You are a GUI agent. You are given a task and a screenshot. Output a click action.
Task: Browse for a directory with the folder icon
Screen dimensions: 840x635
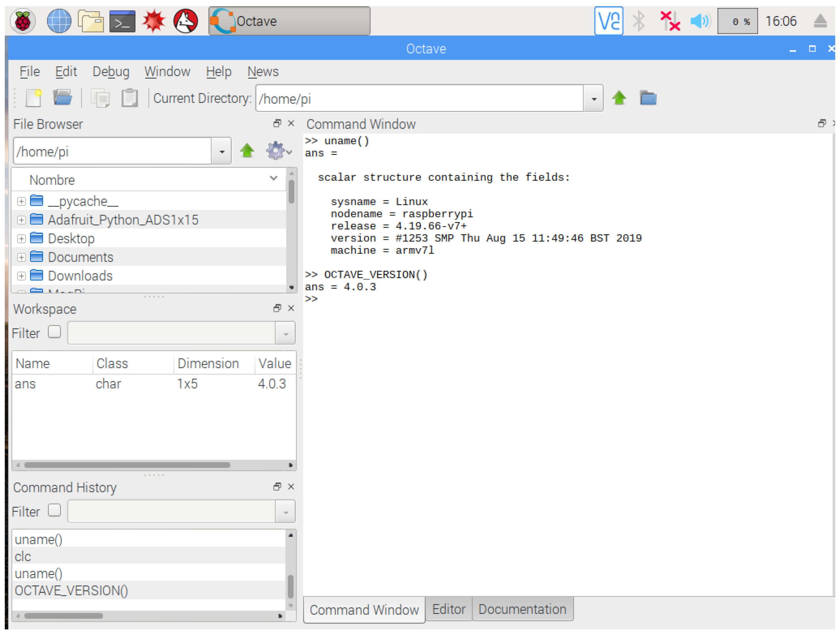coord(649,98)
